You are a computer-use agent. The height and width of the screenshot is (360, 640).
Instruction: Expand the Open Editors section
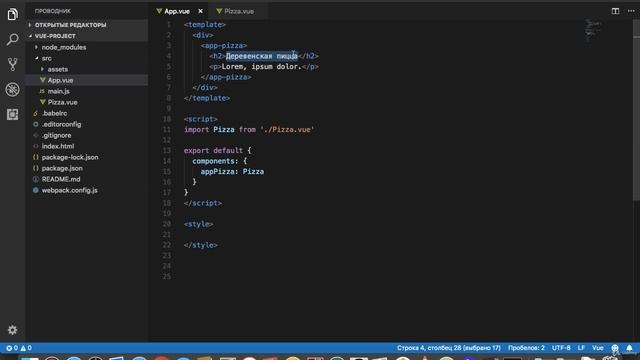tap(87, 25)
